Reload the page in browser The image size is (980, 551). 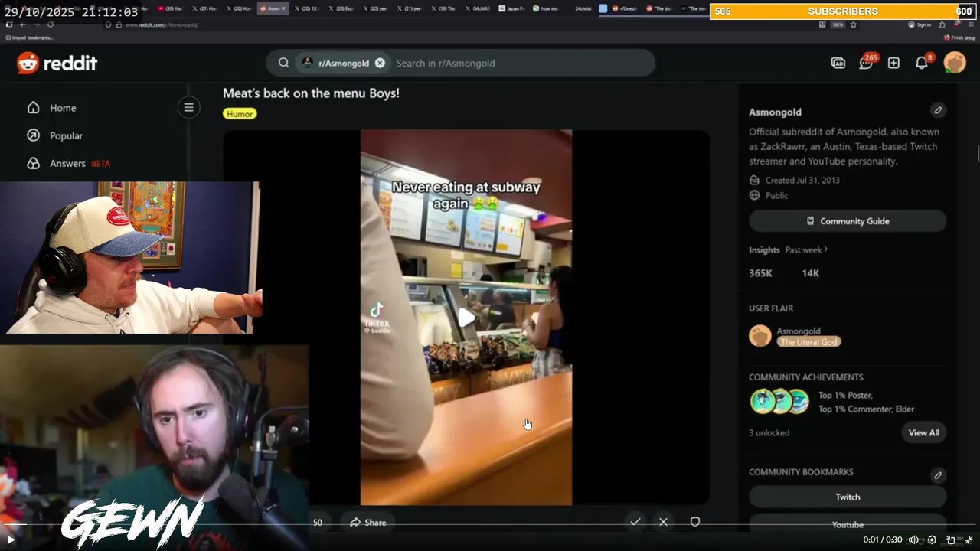(51, 24)
